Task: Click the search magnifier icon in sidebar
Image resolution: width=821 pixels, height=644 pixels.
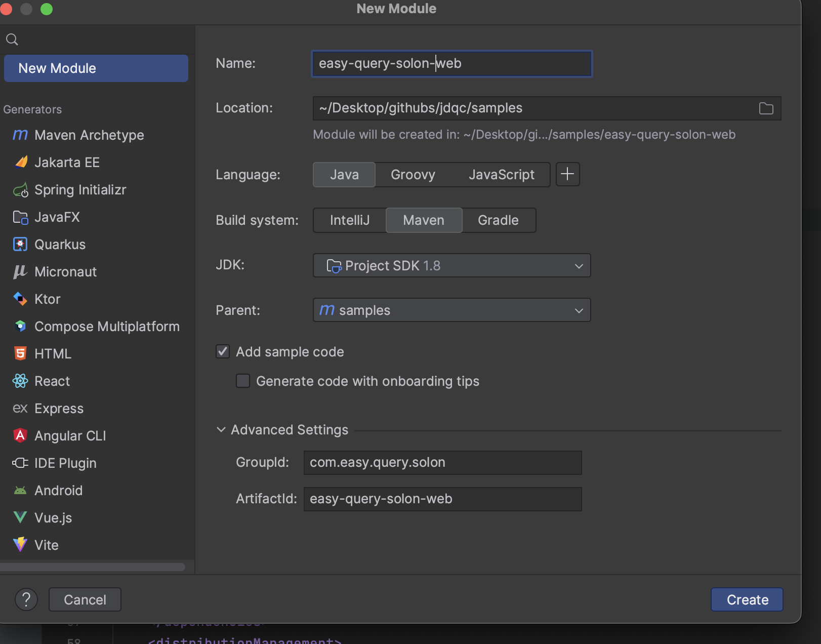Action: click(x=12, y=39)
